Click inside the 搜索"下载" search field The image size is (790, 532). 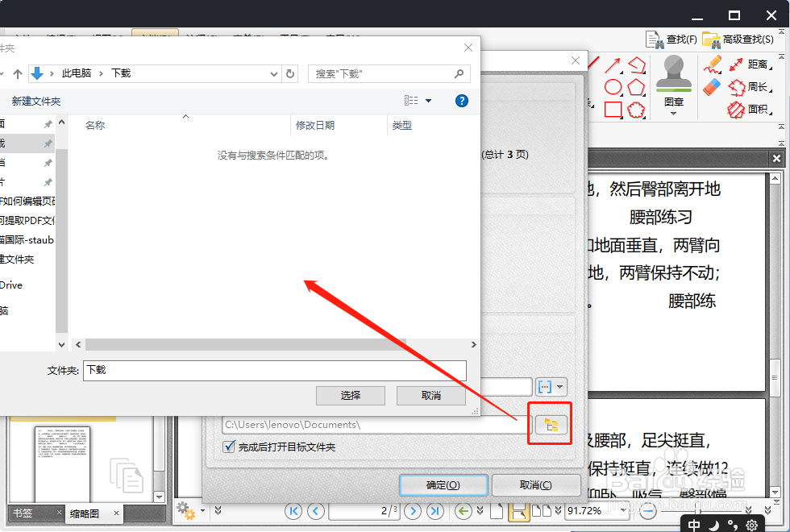point(379,73)
